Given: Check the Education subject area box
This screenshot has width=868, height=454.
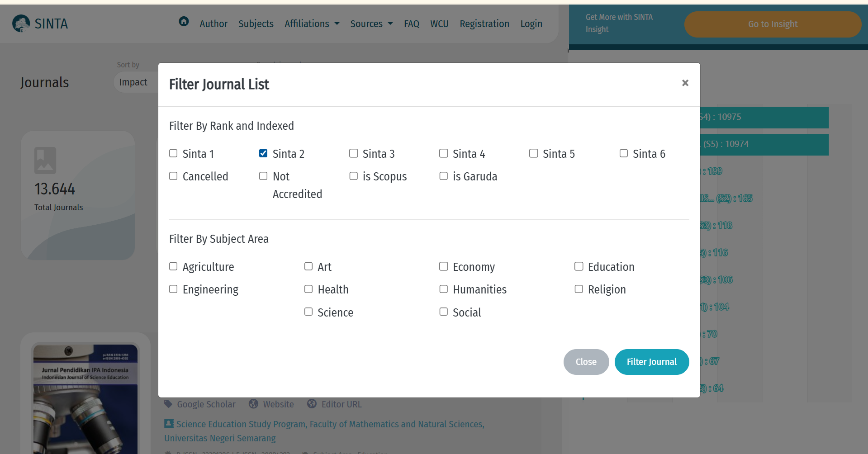Looking at the screenshot, I should [579, 266].
